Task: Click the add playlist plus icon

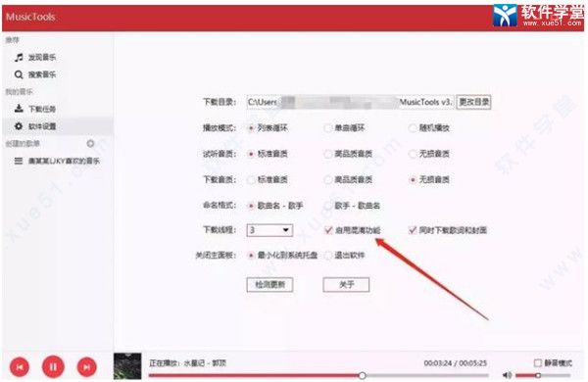Action: pos(90,144)
